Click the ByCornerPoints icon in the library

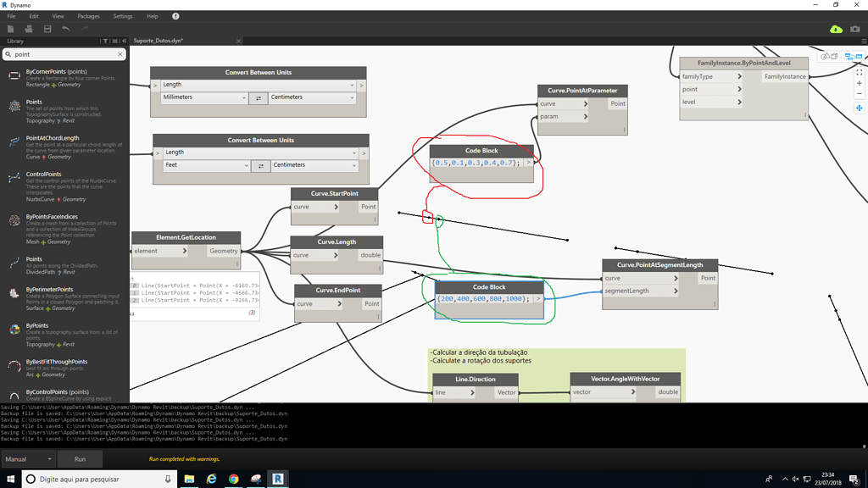(x=13, y=77)
